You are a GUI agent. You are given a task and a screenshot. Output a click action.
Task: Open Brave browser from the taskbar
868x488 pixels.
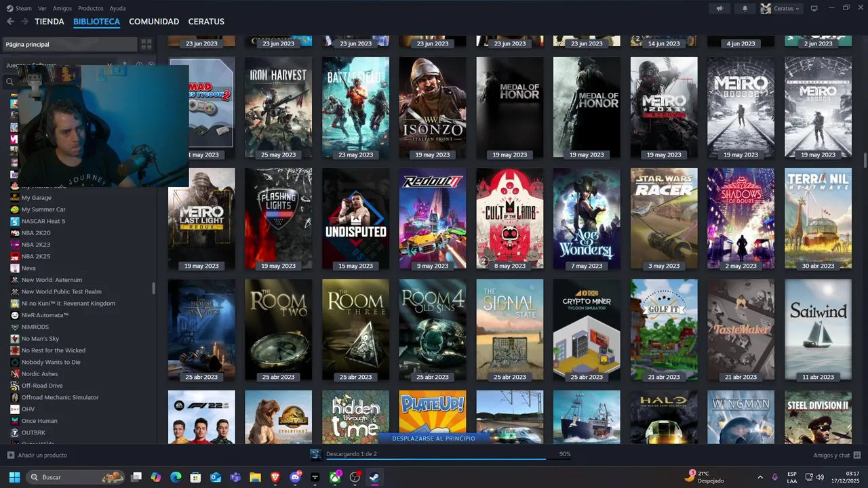click(275, 477)
